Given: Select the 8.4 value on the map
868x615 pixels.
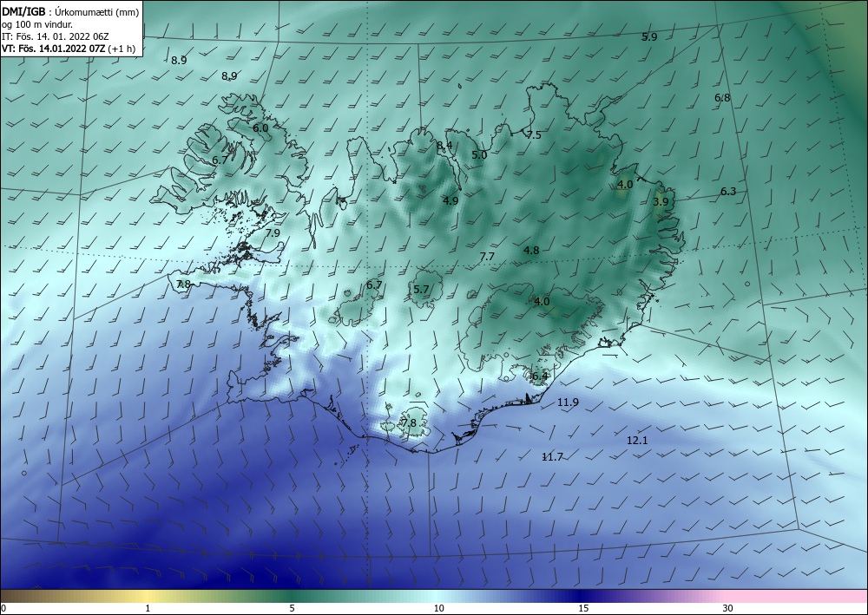Looking at the screenshot, I should 444,146.
